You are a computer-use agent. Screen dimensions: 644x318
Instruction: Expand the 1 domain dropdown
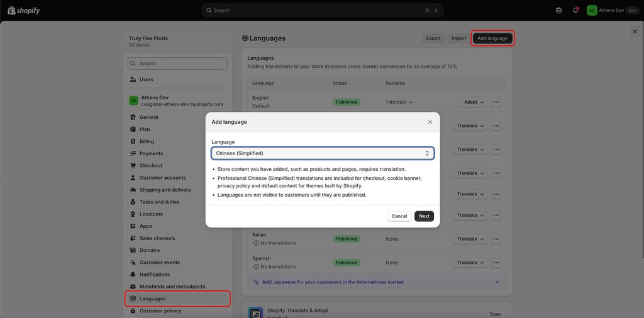click(x=399, y=102)
